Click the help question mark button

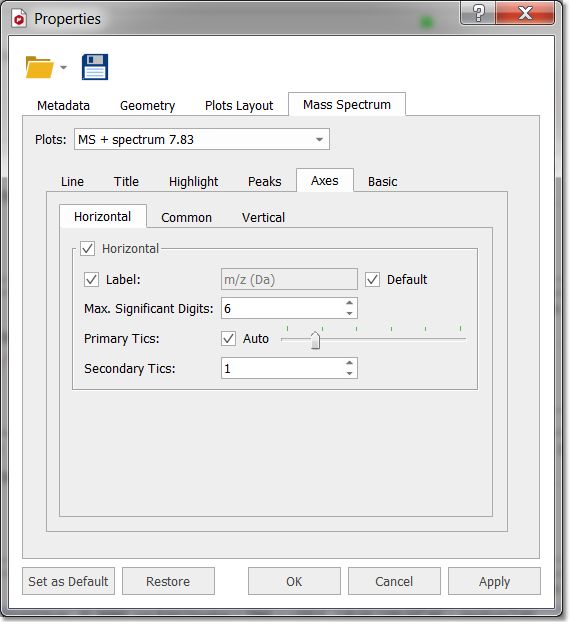point(478,14)
